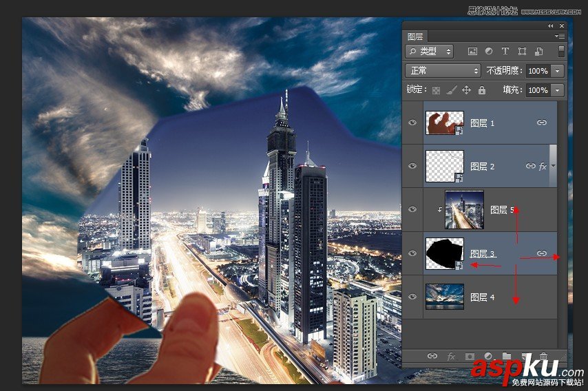Lock transparent pixels checkerboard icon

pos(436,90)
